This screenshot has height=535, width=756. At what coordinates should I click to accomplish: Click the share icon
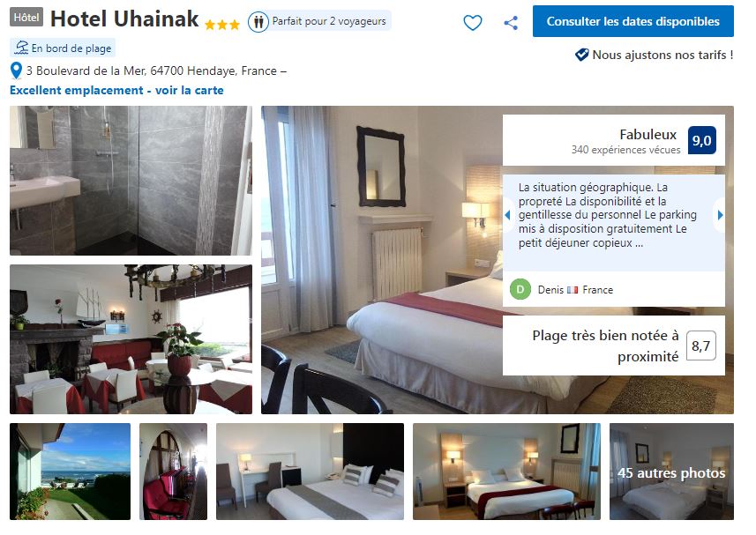click(x=511, y=23)
